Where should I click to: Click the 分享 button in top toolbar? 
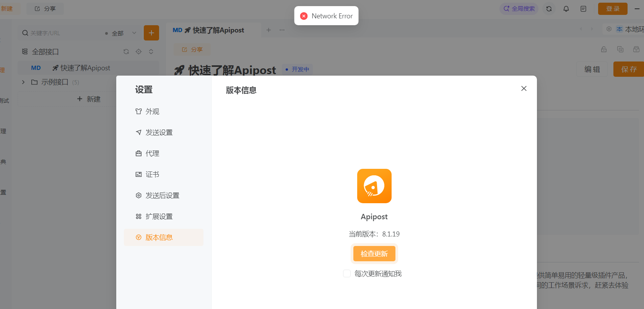coord(45,8)
